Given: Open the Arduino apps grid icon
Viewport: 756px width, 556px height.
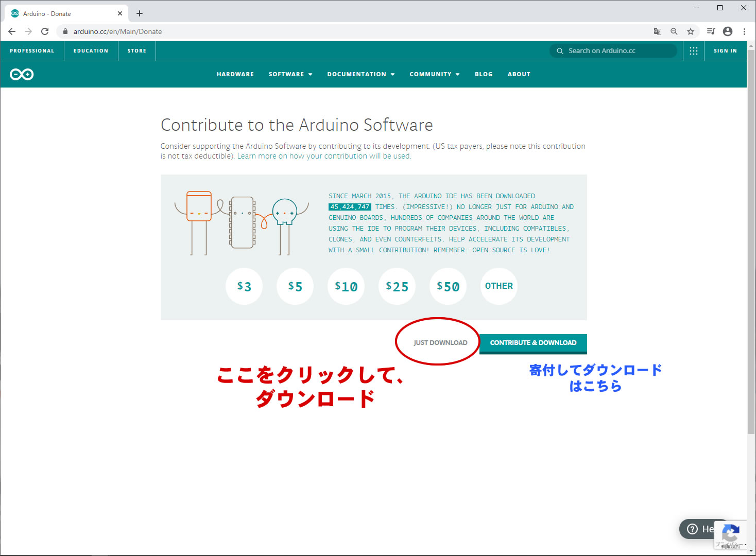Looking at the screenshot, I should (694, 51).
